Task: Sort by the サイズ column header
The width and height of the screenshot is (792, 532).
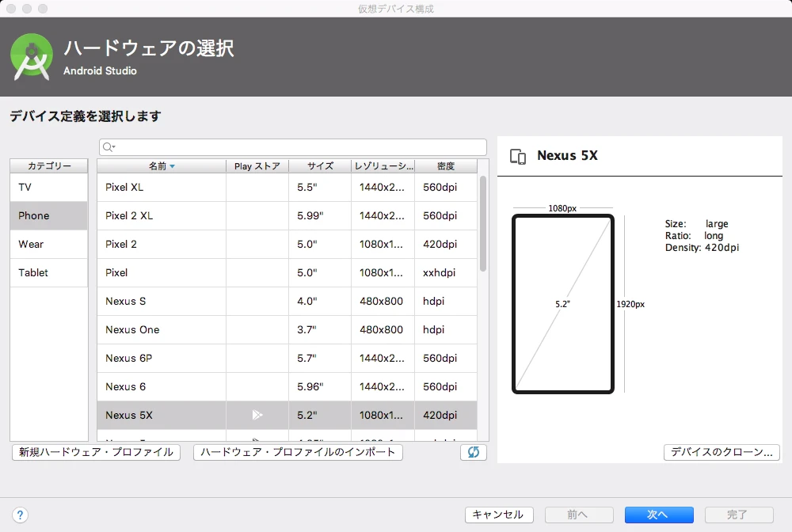Action: pos(320,166)
